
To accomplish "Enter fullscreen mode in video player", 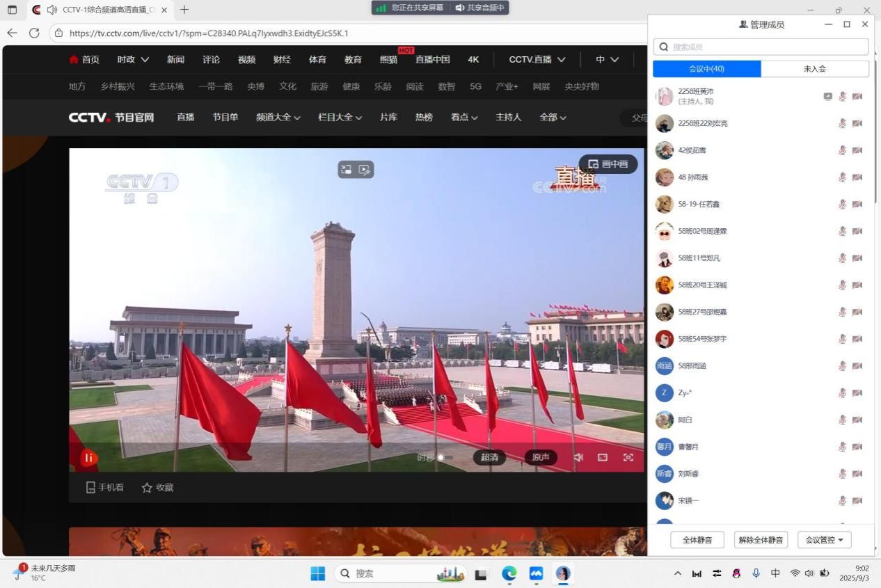I will 628,457.
